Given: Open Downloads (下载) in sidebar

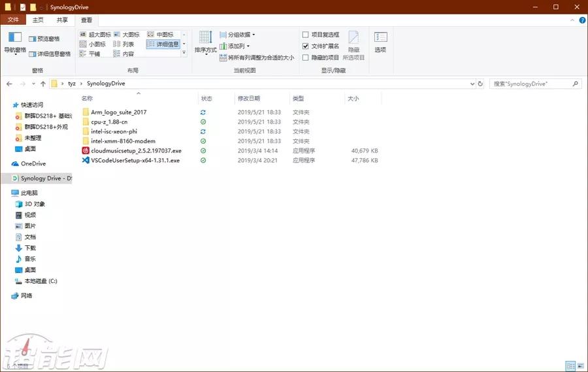Looking at the screenshot, I should [x=25, y=248].
